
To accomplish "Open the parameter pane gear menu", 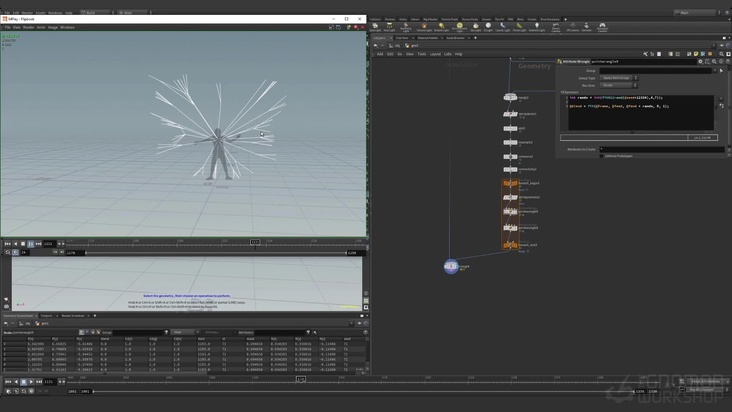I will click(x=700, y=62).
